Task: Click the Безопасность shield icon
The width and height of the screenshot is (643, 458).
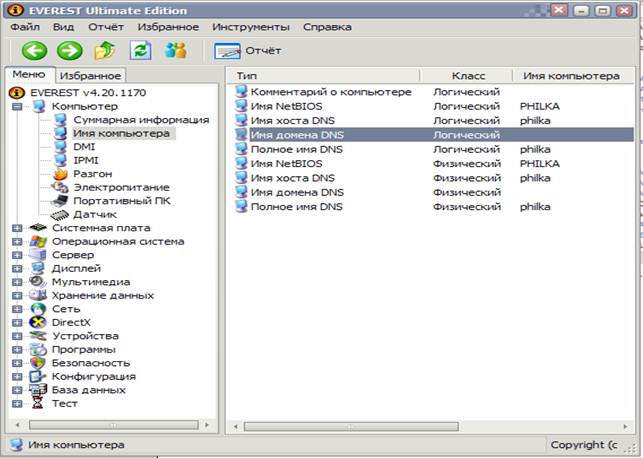Action: (38, 363)
